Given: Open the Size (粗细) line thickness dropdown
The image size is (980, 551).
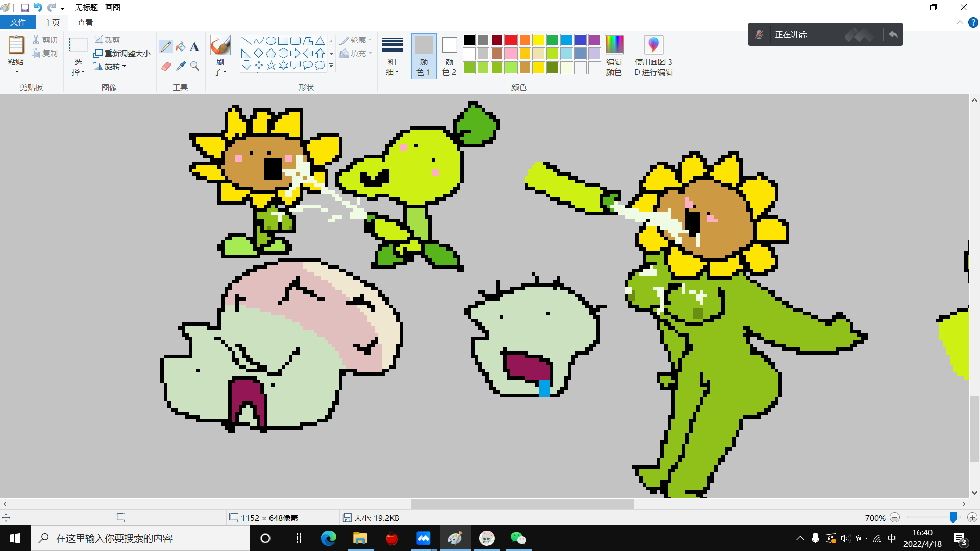Looking at the screenshot, I should pos(392,56).
